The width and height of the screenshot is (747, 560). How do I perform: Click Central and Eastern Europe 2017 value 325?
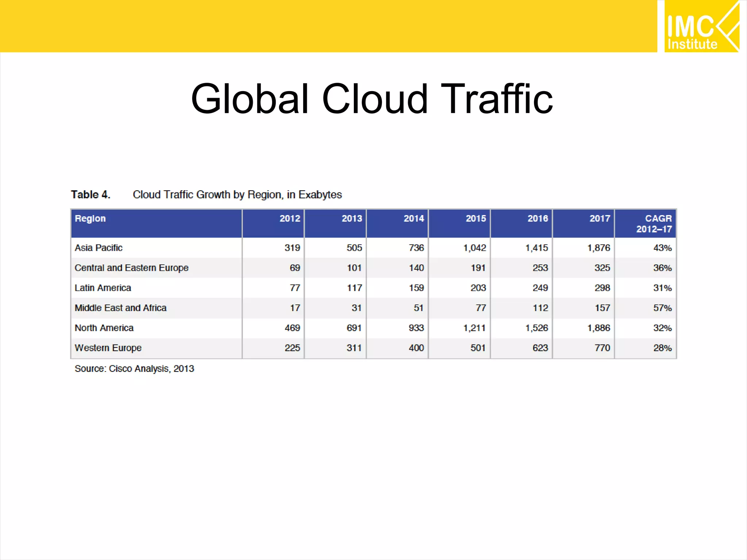tap(603, 268)
